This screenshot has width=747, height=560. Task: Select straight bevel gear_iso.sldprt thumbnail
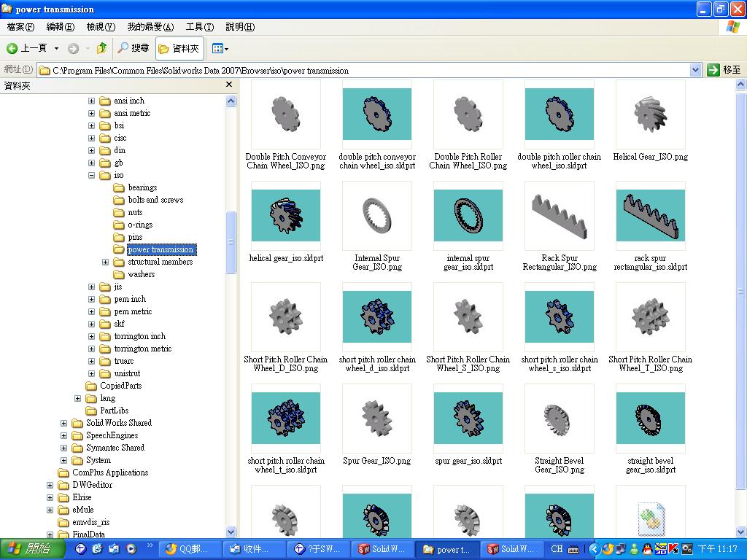[x=650, y=419]
